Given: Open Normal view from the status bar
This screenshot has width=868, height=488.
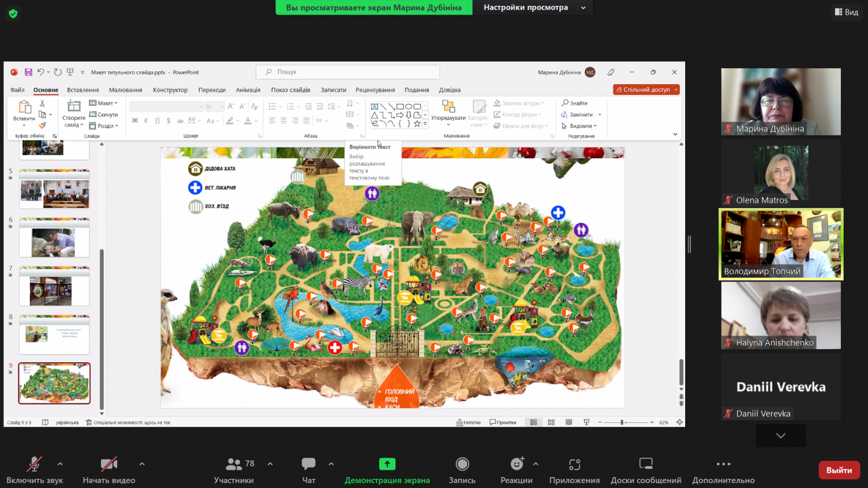Looking at the screenshot, I should (534, 422).
